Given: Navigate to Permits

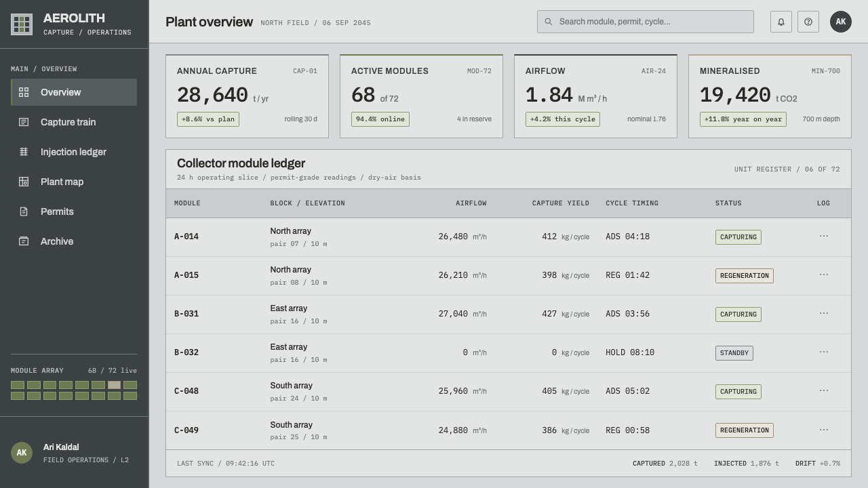Looking at the screenshot, I should pyautogui.click(x=74, y=211).
